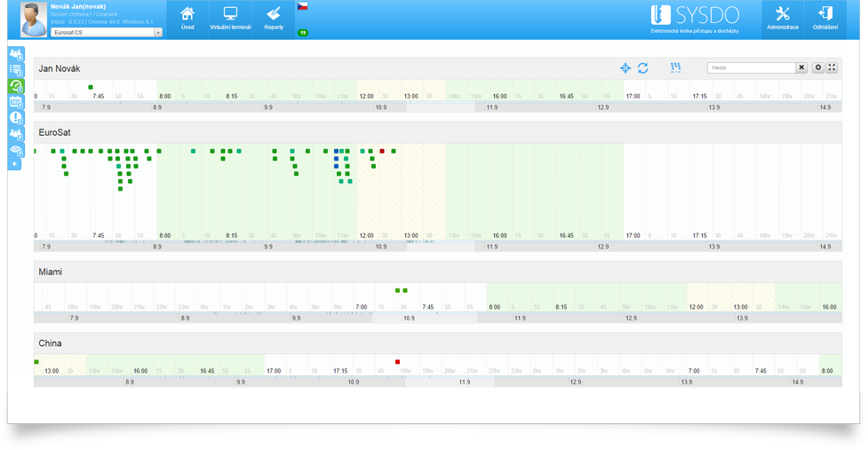Select the red event marker in China timeline
This screenshot has height=450, width=868.
(397, 362)
